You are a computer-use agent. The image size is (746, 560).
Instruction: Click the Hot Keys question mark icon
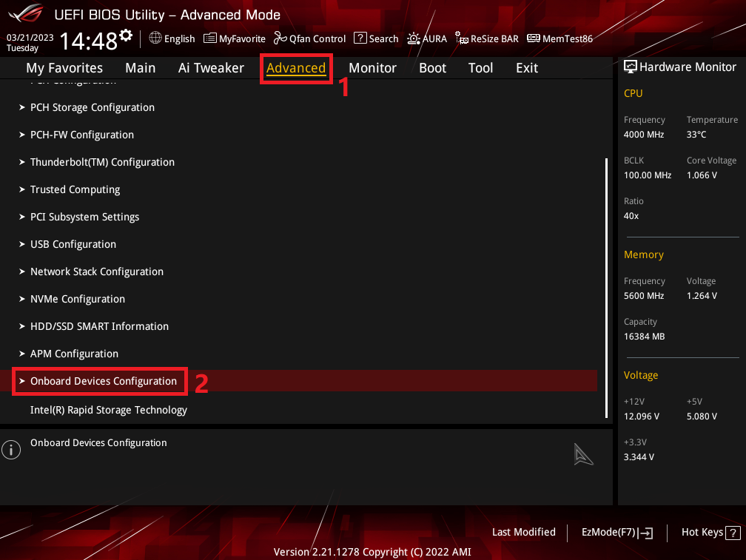733,533
